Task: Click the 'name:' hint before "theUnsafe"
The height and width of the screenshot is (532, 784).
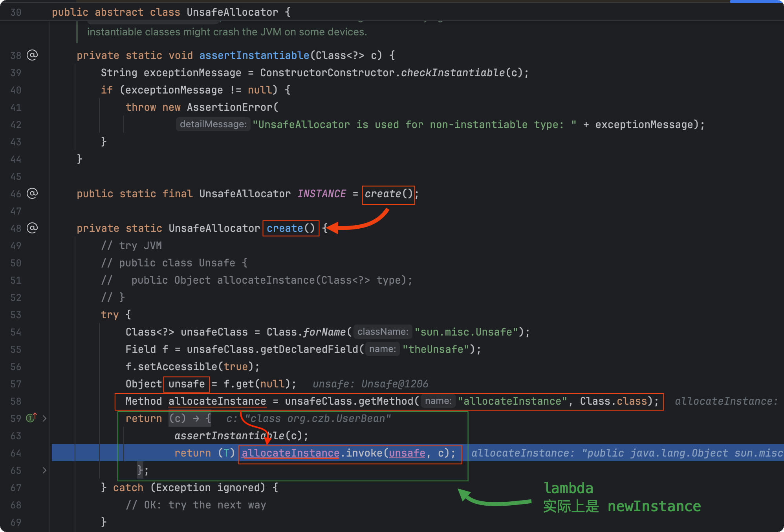Action: tap(382, 349)
